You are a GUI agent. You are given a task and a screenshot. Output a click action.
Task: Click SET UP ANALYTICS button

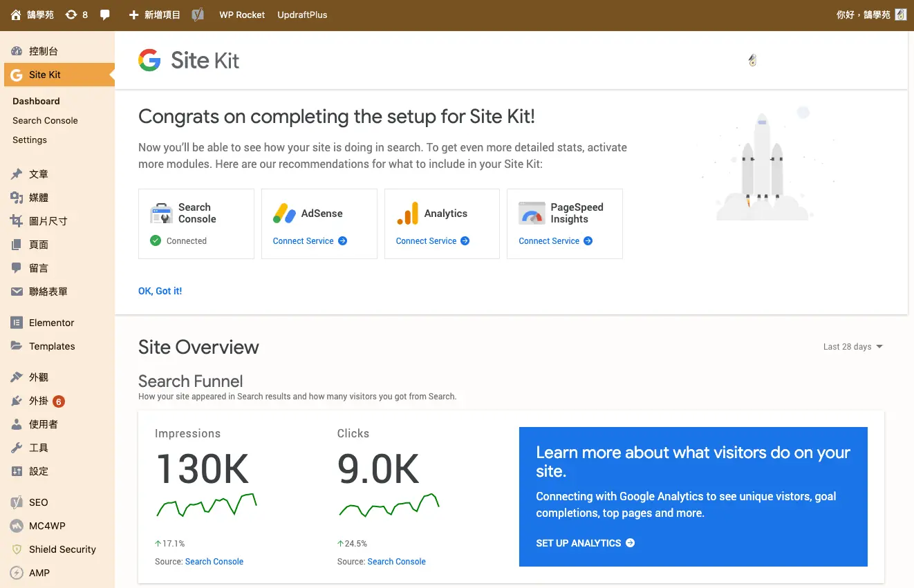tap(585, 543)
